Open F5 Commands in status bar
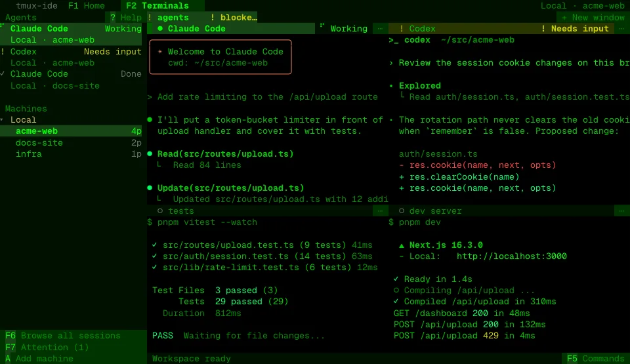Viewport: 630px width, 364px height. tap(595, 358)
